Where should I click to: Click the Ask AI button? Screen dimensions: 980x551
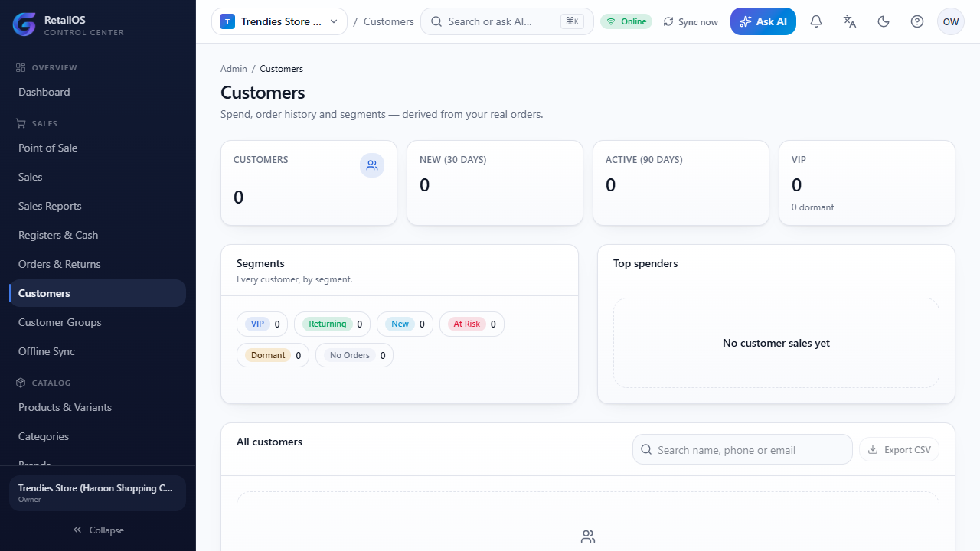pyautogui.click(x=763, y=21)
